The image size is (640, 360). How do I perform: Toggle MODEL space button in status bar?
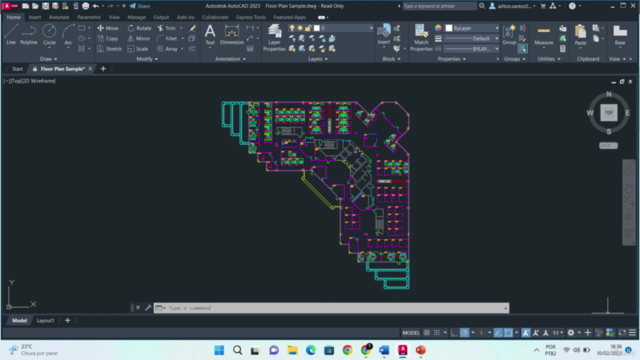(411, 333)
